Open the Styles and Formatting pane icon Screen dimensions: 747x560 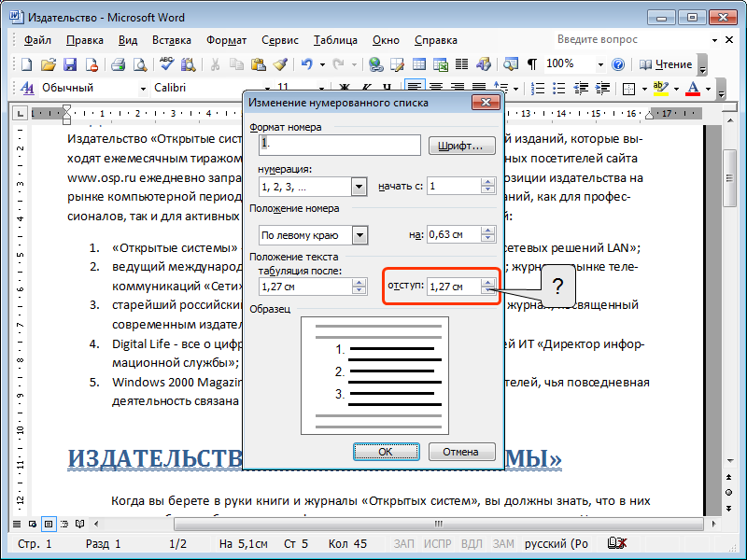(x=27, y=88)
